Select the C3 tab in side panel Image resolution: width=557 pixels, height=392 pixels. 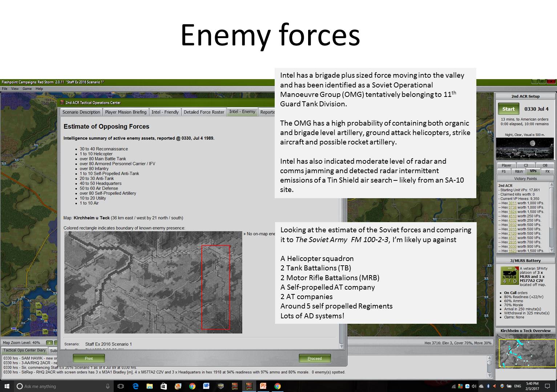525,166
